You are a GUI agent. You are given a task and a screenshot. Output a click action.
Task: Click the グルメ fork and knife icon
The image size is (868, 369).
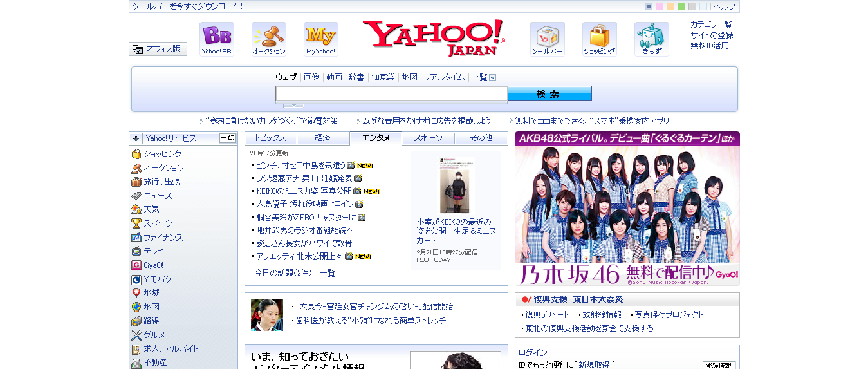click(136, 335)
